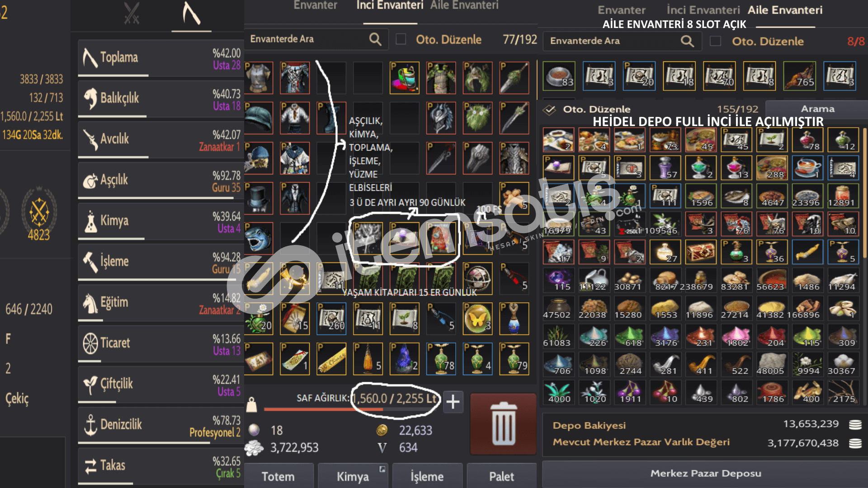Click the search magnifier in pearl inventory

tap(375, 39)
